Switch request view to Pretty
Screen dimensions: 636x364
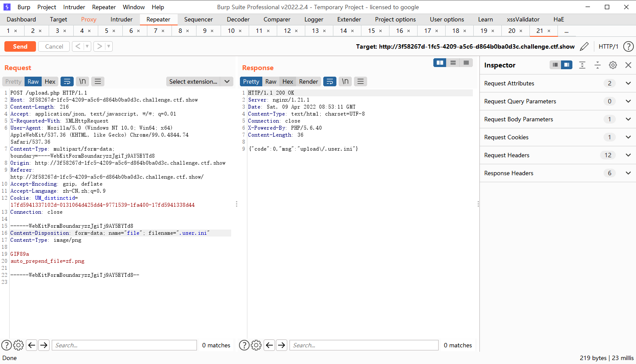[x=13, y=81]
